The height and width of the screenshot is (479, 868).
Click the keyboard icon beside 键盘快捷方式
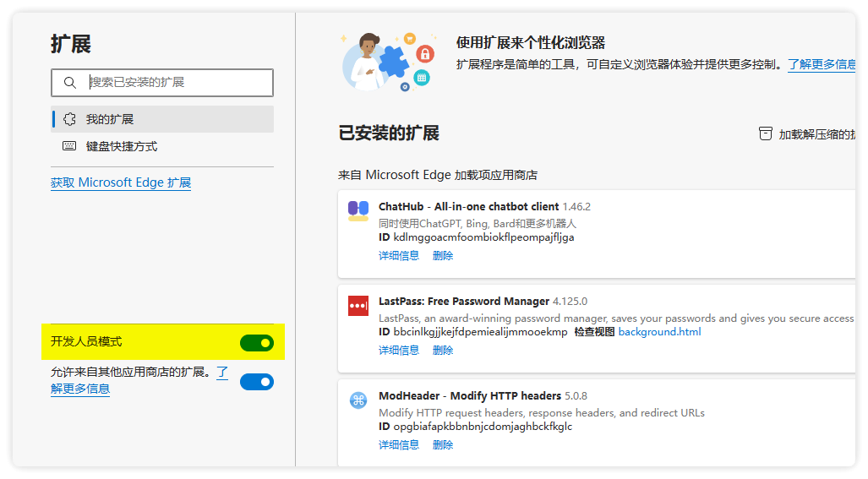pos(69,146)
